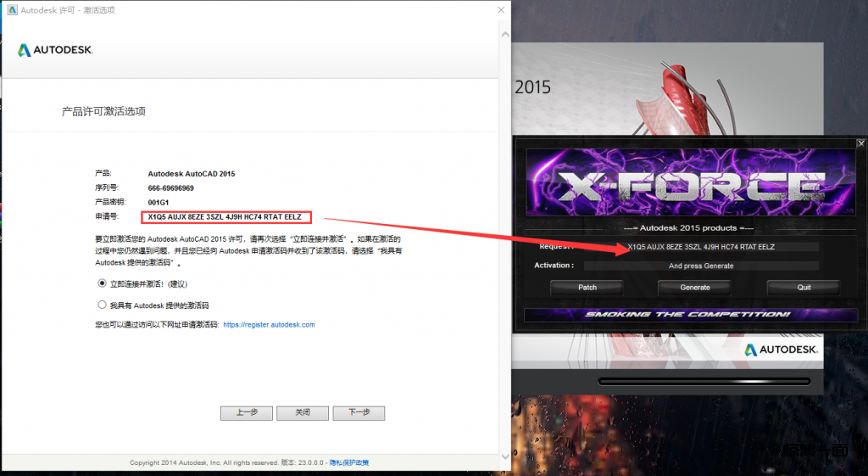Click the Activation field in X-Force

tap(700, 266)
